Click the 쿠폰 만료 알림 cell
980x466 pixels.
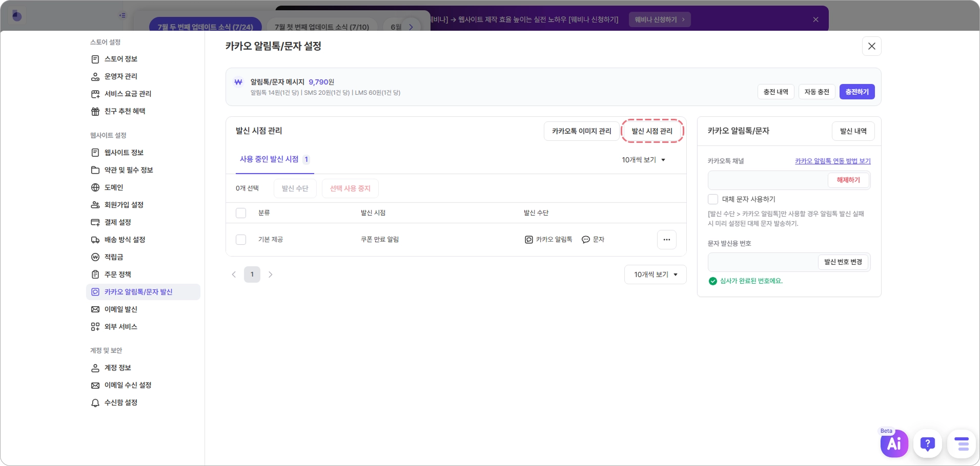(380, 240)
